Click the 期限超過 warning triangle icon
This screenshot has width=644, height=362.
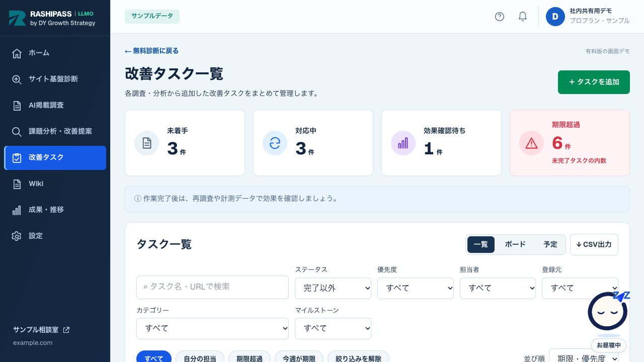(x=531, y=143)
